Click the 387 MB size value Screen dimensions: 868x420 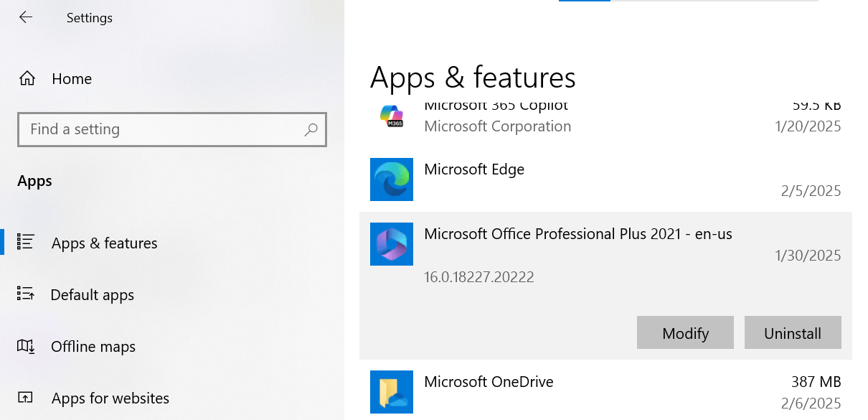[816, 382]
